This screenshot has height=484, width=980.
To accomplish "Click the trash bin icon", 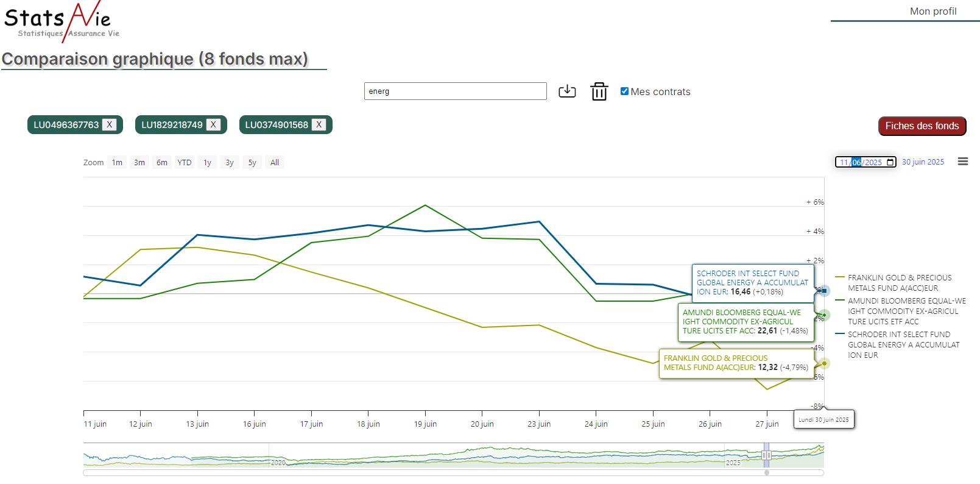I will (x=599, y=91).
